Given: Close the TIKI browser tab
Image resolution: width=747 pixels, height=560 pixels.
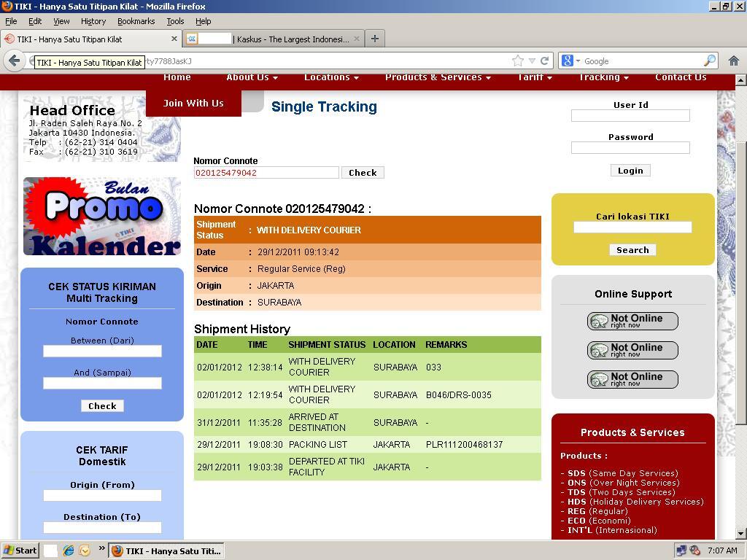Looking at the screenshot, I should coord(174,39).
